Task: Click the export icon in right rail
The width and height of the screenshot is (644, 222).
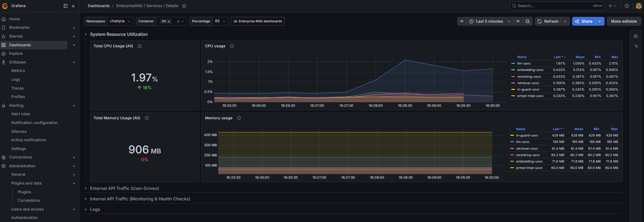Action: 636,35
